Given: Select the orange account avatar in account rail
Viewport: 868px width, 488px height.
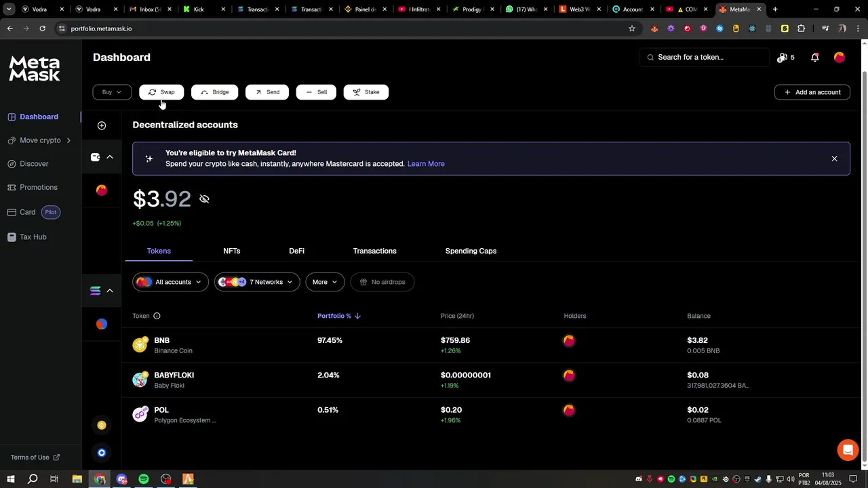Looking at the screenshot, I should coord(102,190).
